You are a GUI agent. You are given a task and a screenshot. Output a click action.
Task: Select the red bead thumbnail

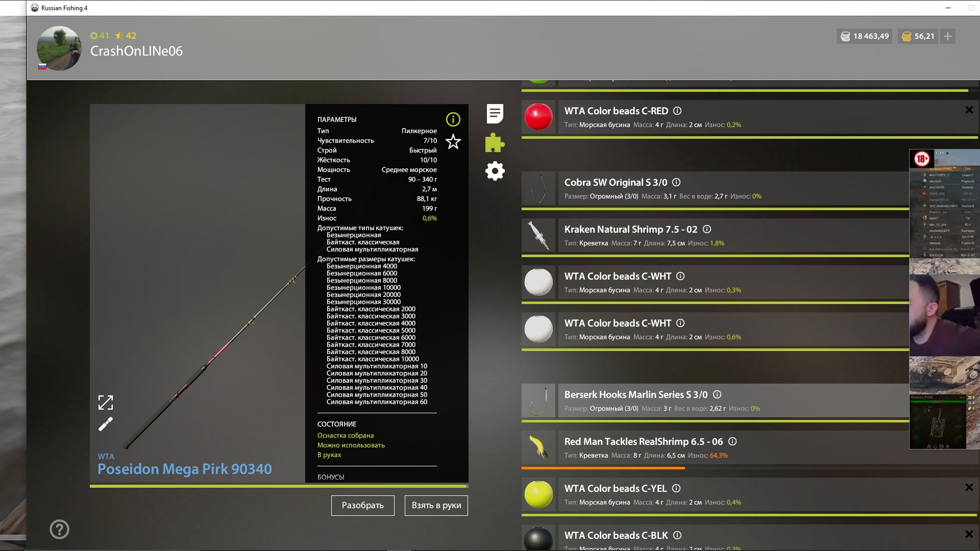pos(538,117)
